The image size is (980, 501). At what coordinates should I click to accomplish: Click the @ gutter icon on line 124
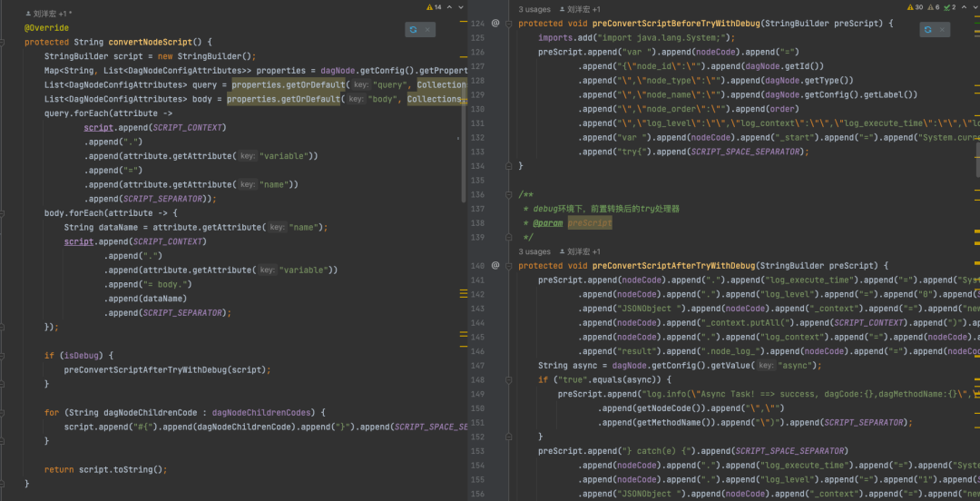click(495, 23)
